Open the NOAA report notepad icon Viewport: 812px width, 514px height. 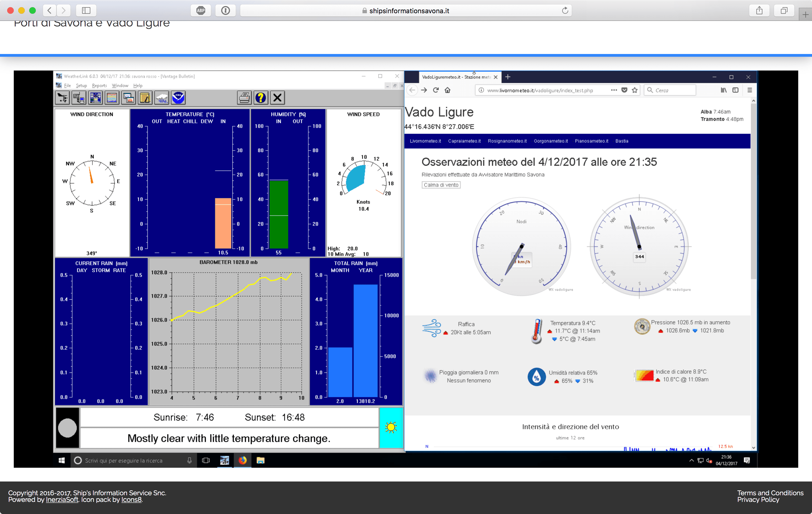pyautogui.click(x=145, y=98)
